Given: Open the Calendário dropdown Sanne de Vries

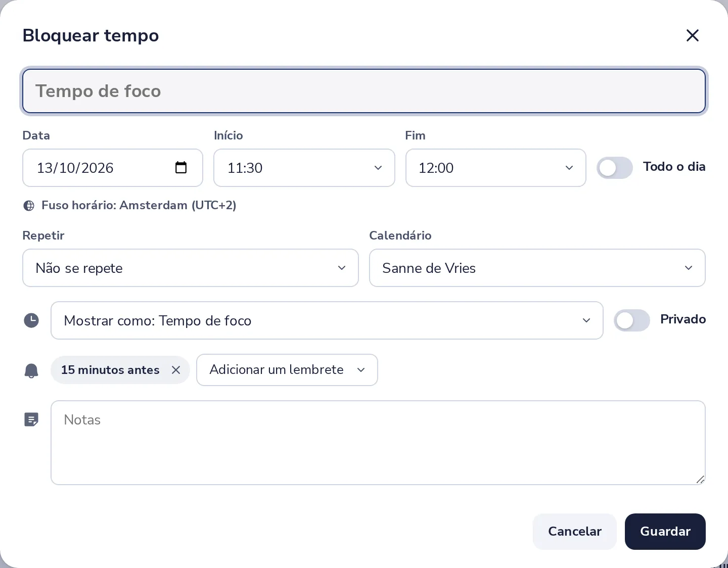Looking at the screenshot, I should [537, 268].
